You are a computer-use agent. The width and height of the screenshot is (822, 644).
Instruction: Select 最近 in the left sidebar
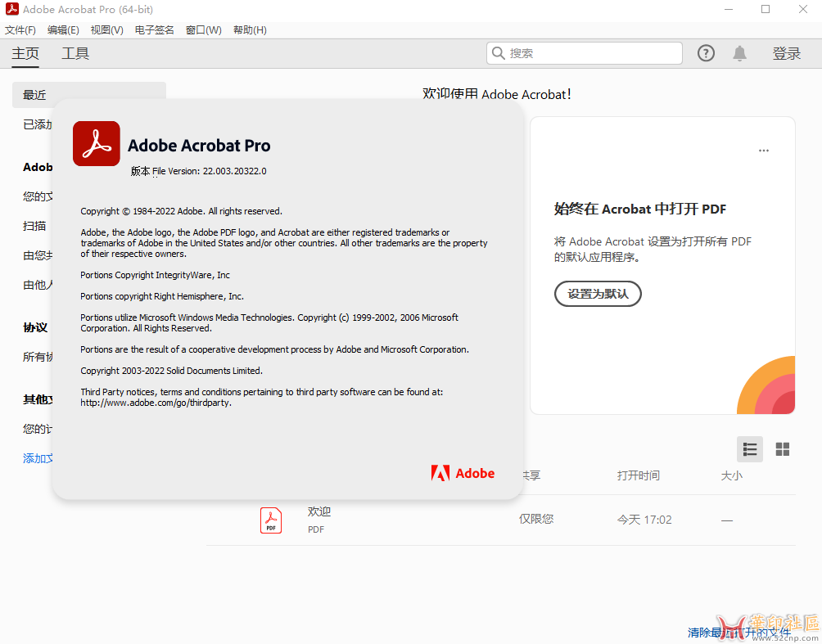35,95
